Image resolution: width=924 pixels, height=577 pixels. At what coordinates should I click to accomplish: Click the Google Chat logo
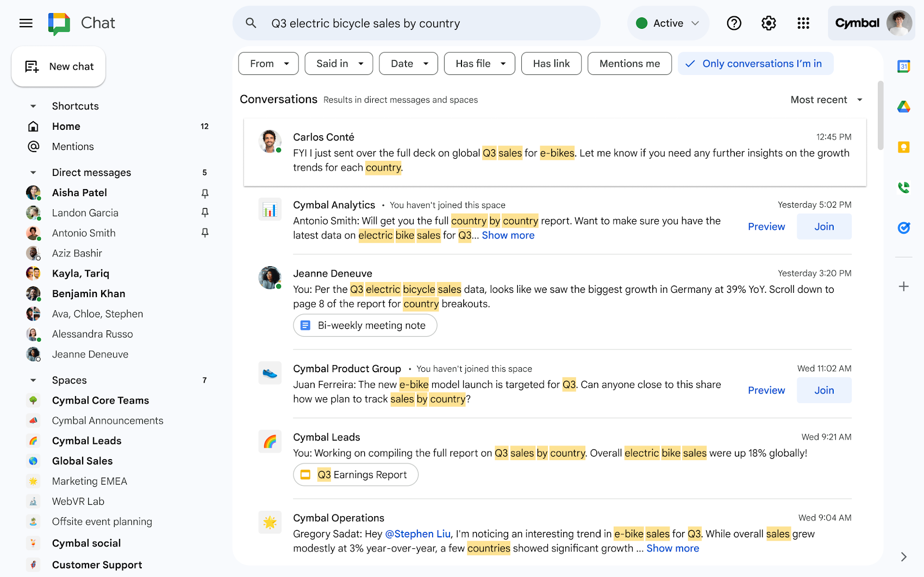(x=59, y=23)
